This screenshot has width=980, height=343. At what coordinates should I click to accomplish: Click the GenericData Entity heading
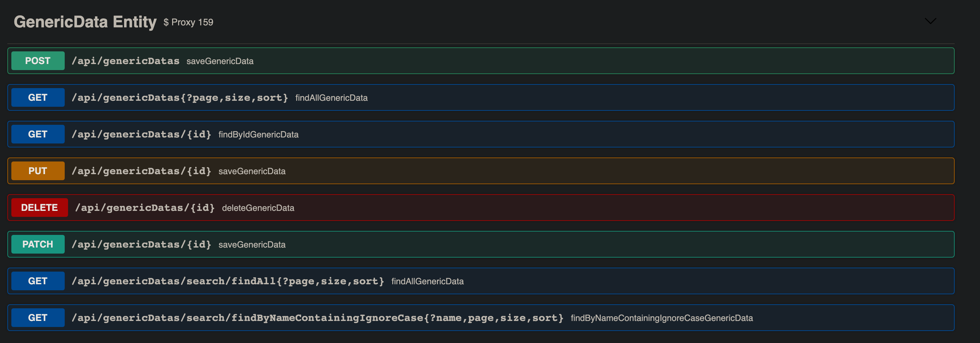click(x=84, y=22)
